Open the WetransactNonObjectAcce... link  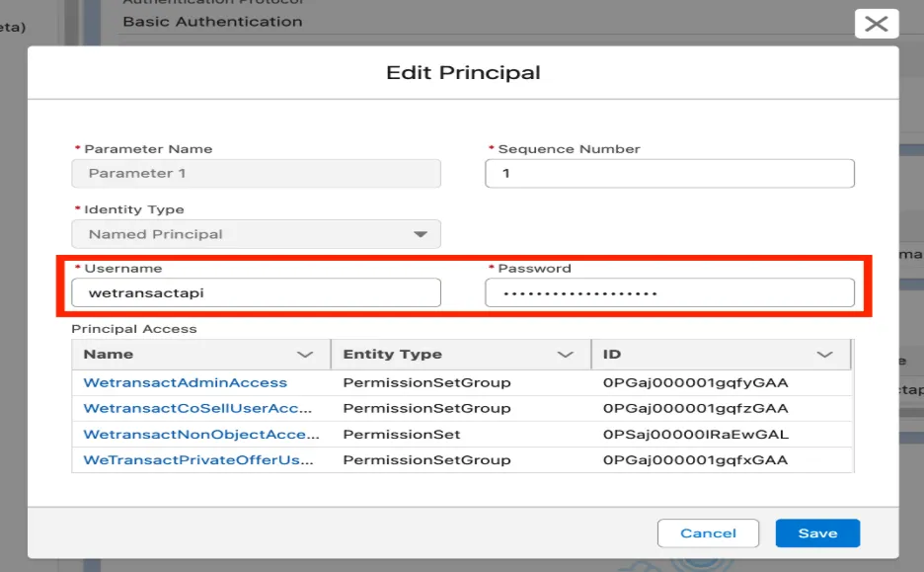click(x=201, y=434)
